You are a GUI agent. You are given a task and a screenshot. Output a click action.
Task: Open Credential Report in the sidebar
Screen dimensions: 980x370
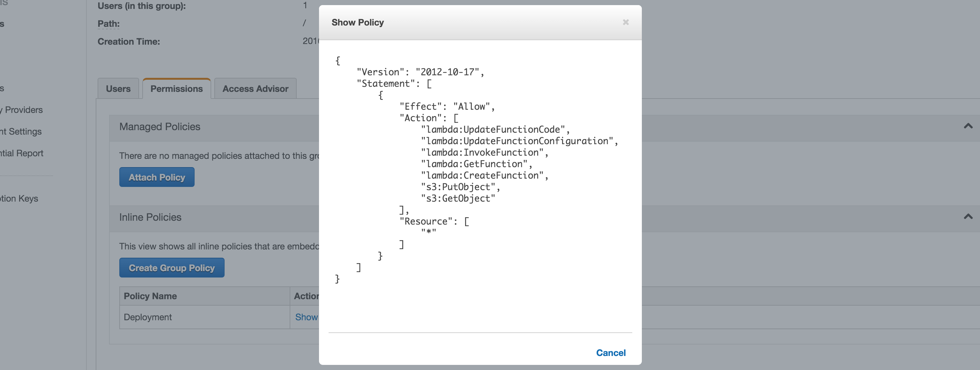[x=23, y=153]
